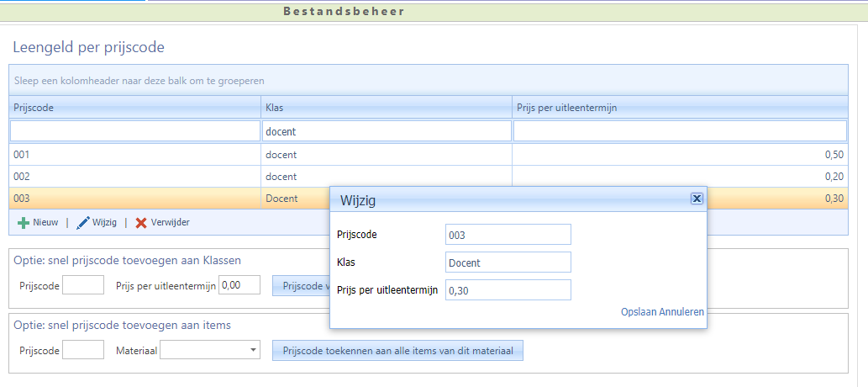This screenshot has width=868, height=387.
Task: Click the Prijs per uitleentermijn filter field
Action: [x=679, y=131]
